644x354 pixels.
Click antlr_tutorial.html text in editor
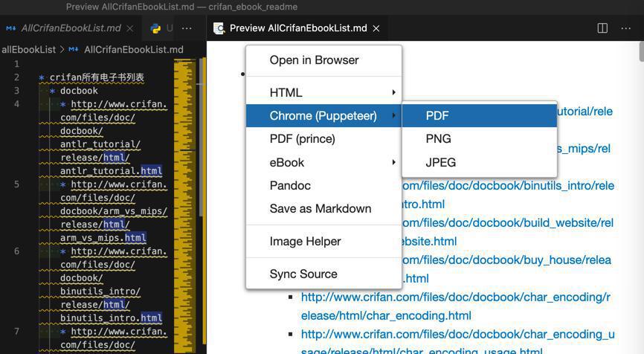click(111, 171)
